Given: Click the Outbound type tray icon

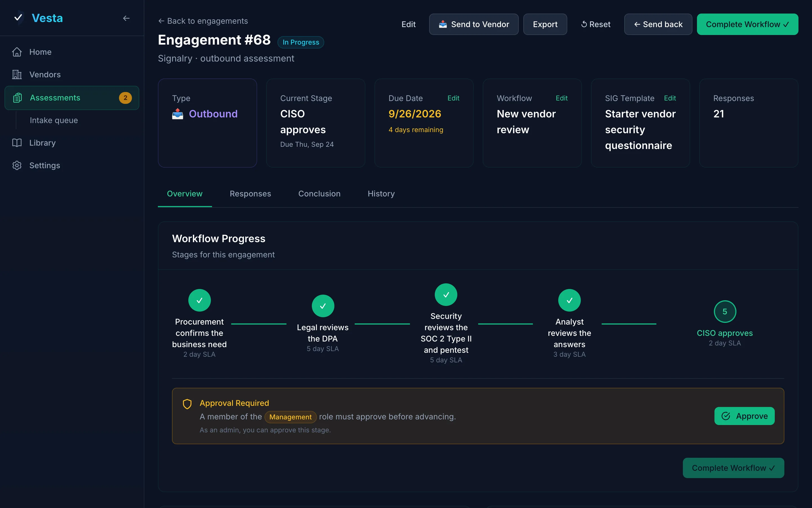Looking at the screenshot, I should click(x=178, y=114).
